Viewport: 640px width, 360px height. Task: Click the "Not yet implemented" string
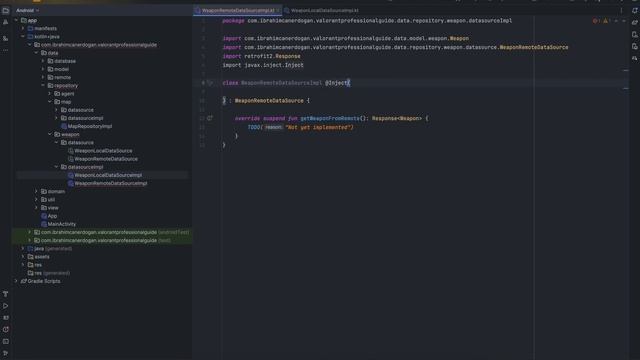pyautogui.click(x=319, y=127)
